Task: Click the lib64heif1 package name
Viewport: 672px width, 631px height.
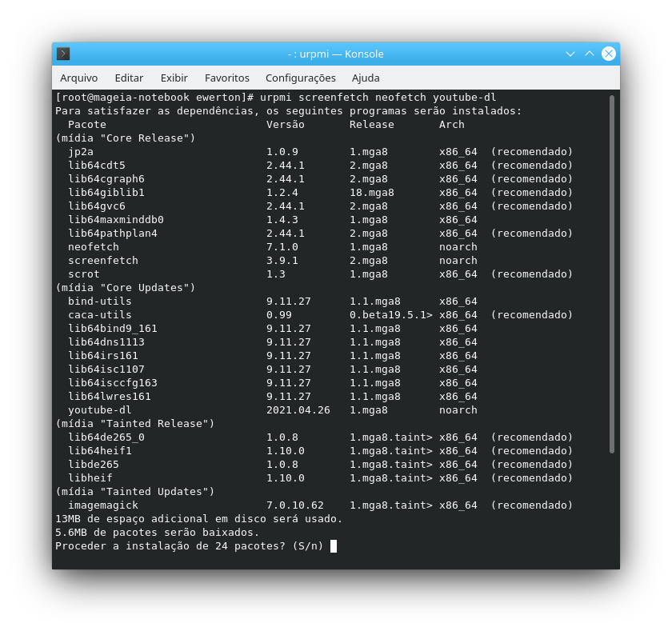Action: [99, 451]
